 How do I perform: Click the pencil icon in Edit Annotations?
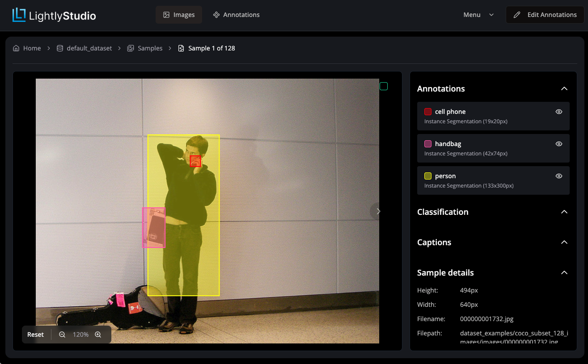pos(517,15)
